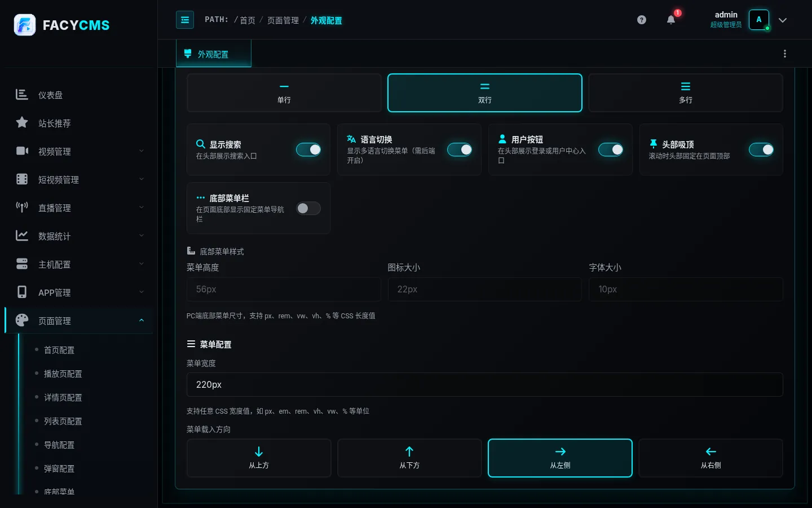Screen dimensions: 812x508
Task: Open 仪表盘 dashboard in sidebar
Action: click(x=79, y=95)
